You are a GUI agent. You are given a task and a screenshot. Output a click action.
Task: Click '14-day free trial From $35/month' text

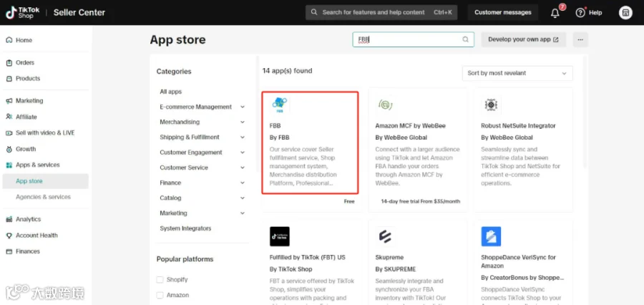(x=421, y=201)
